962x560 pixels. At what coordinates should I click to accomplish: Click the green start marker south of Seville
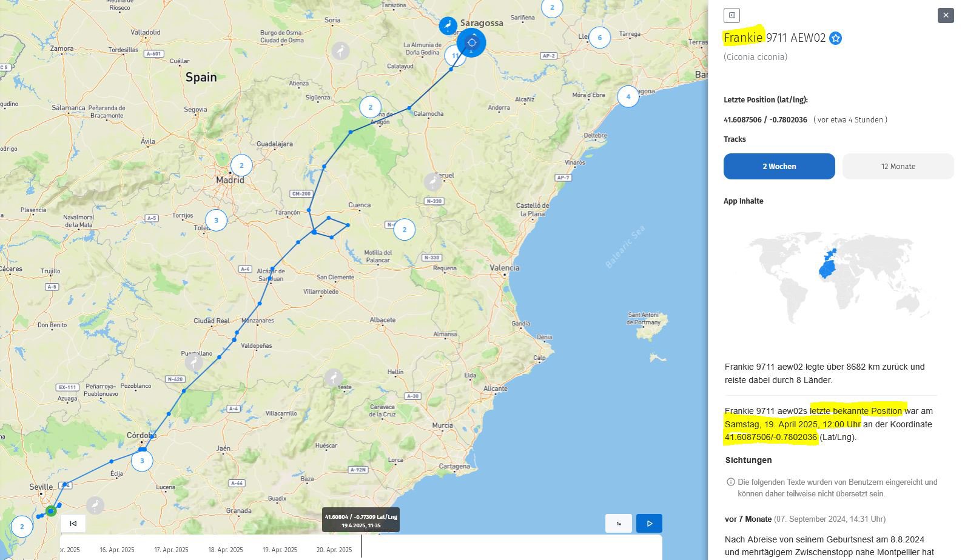click(x=51, y=511)
